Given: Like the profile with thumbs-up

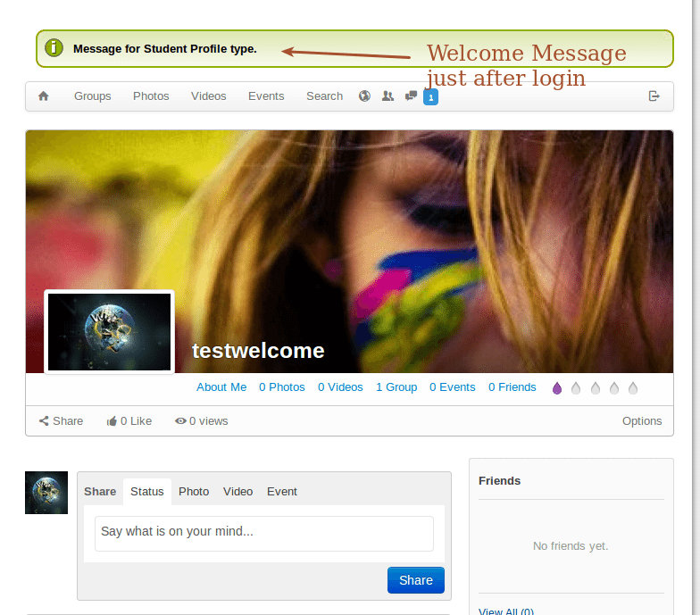Looking at the screenshot, I should tap(129, 421).
